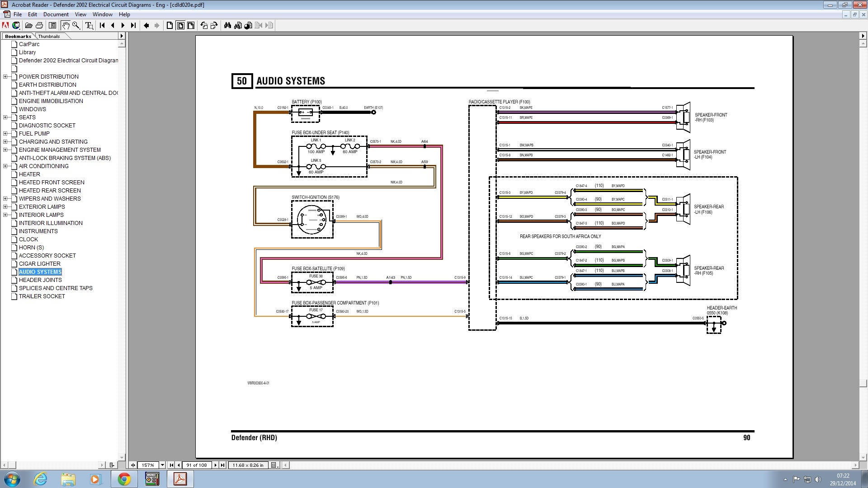868x488 pixels.
Task: Open the Document menu
Action: (x=56, y=14)
